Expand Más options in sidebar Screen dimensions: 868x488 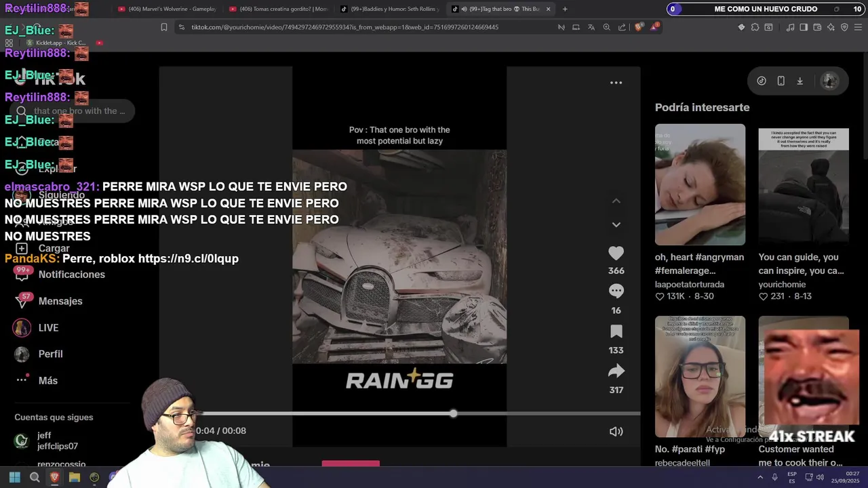[47, 380]
